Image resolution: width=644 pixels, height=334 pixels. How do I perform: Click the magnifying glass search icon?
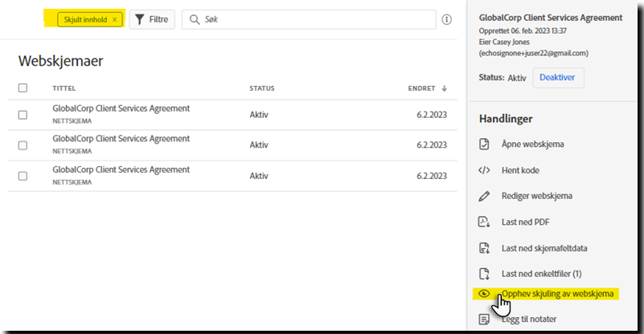tap(195, 19)
